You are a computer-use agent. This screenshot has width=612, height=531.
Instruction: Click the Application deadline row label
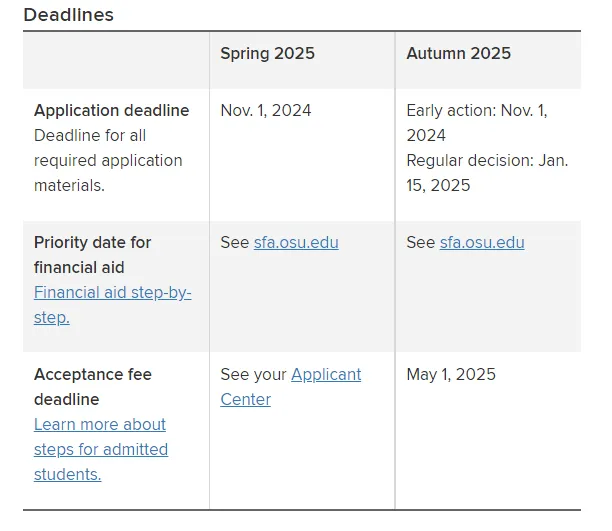point(112,110)
